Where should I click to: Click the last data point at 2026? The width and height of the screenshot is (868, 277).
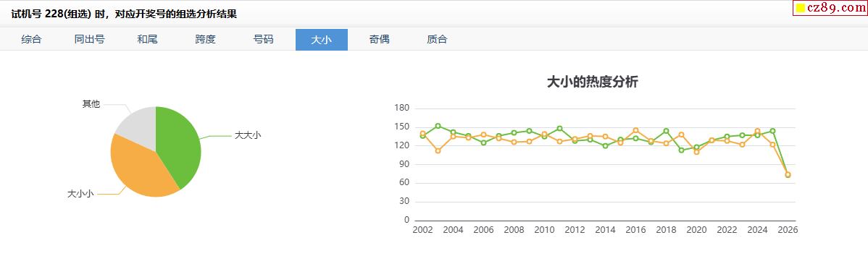788,175
